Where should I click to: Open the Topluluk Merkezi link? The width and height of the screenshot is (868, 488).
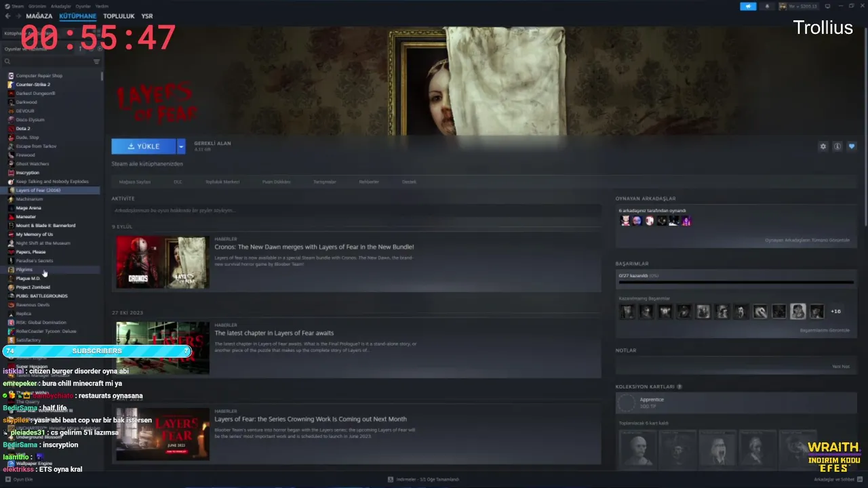(x=222, y=182)
